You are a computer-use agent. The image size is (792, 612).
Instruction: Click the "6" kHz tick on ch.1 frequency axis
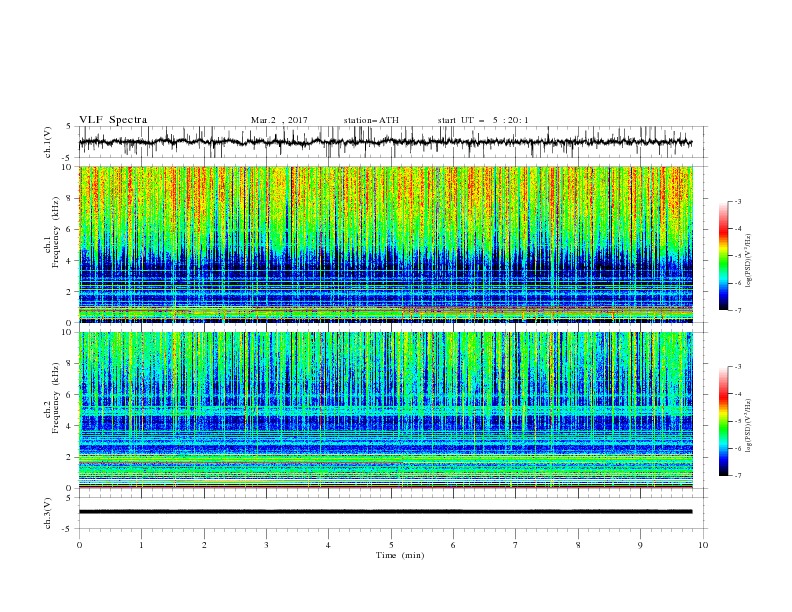click(x=69, y=229)
